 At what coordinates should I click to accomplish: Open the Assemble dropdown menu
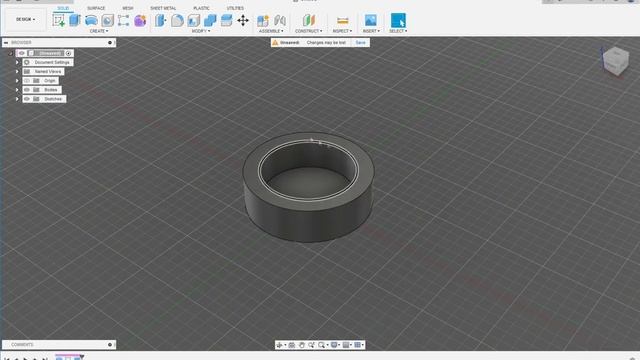tap(271, 31)
